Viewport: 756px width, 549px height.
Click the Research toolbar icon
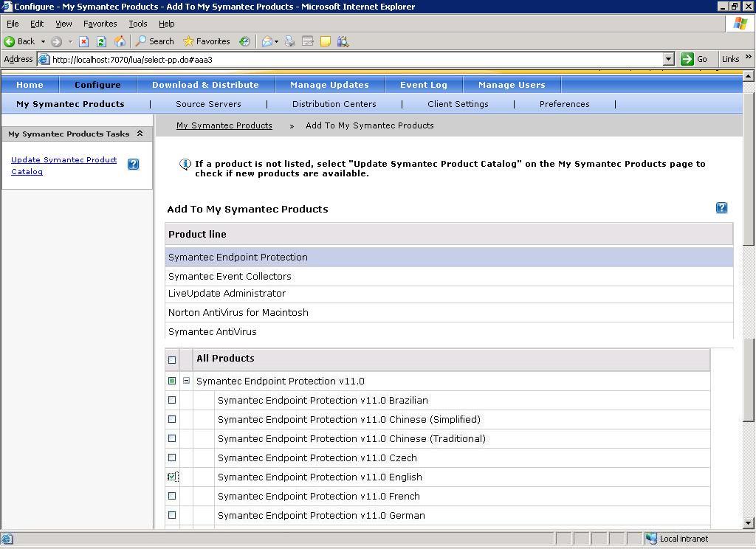[x=343, y=41]
